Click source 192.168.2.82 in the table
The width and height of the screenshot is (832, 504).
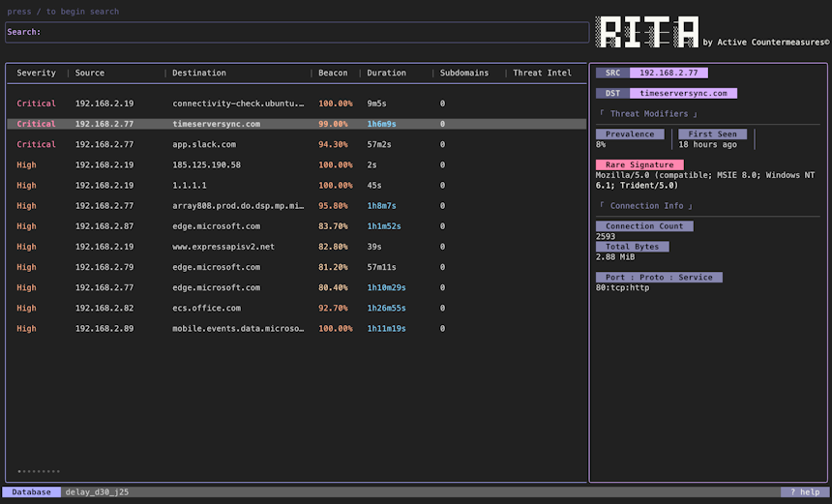point(104,308)
